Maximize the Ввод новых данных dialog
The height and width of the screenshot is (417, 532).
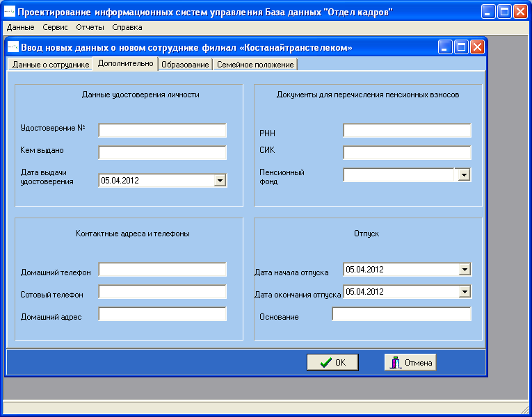click(461, 47)
